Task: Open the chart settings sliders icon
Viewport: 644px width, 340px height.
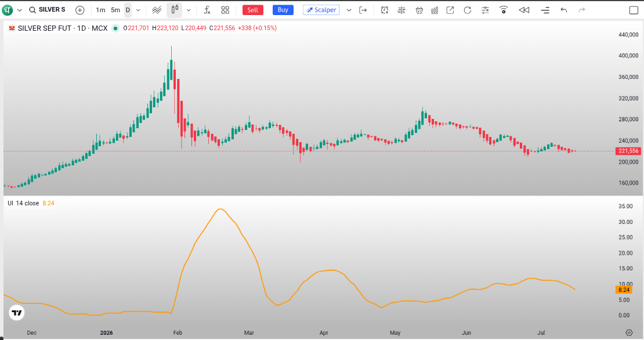Action: [x=486, y=10]
